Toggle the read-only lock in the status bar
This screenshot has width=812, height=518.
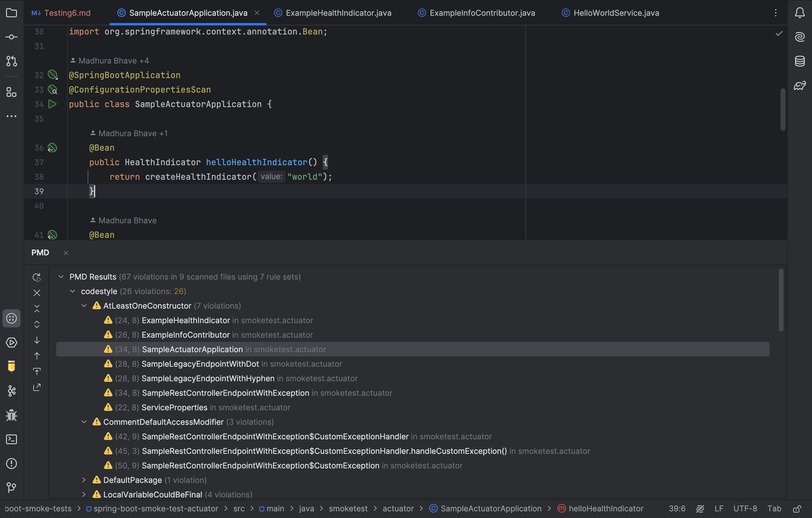tap(797, 509)
